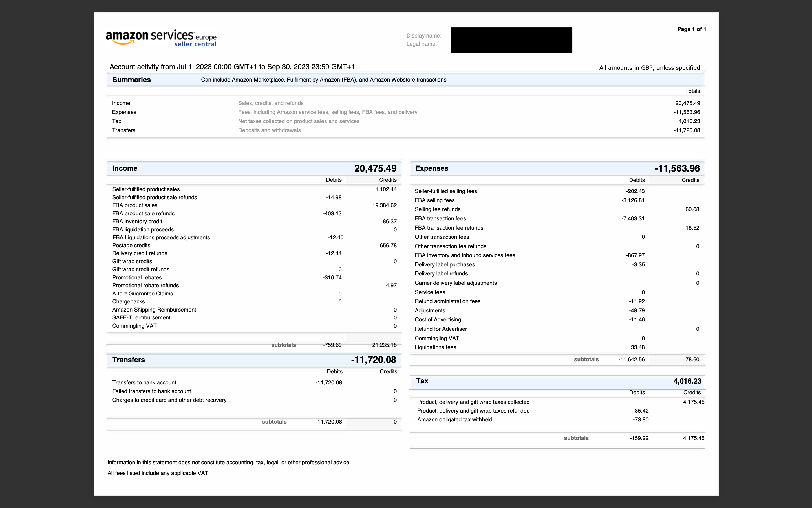Viewport: 812px width, 508px height.
Task: Click FBA transaction fee refunds 18.52
Action: click(x=692, y=228)
